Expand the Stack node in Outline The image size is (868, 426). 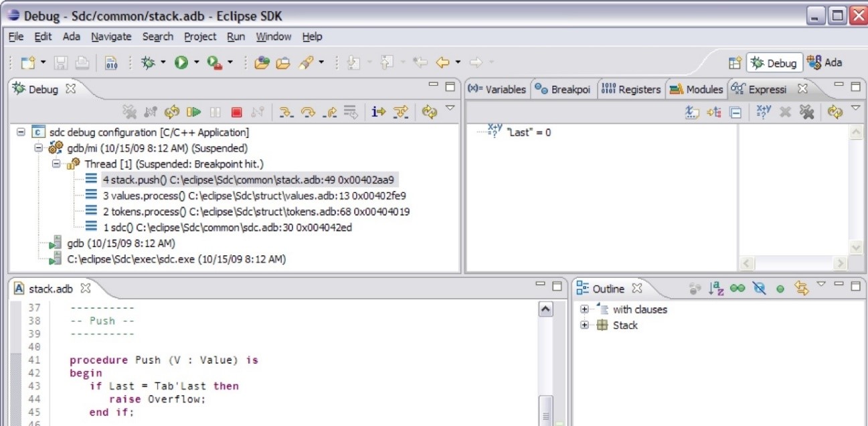tap(584, 326)
